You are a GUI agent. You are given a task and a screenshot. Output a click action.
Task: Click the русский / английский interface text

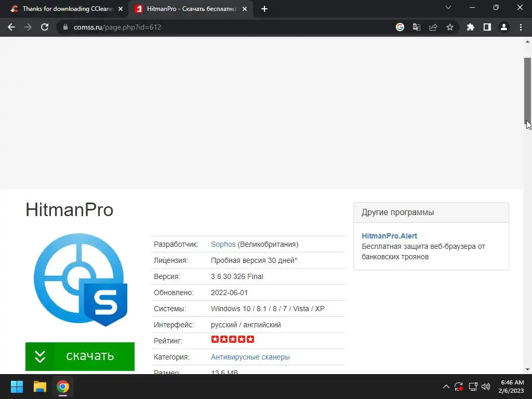coord(246,325)
